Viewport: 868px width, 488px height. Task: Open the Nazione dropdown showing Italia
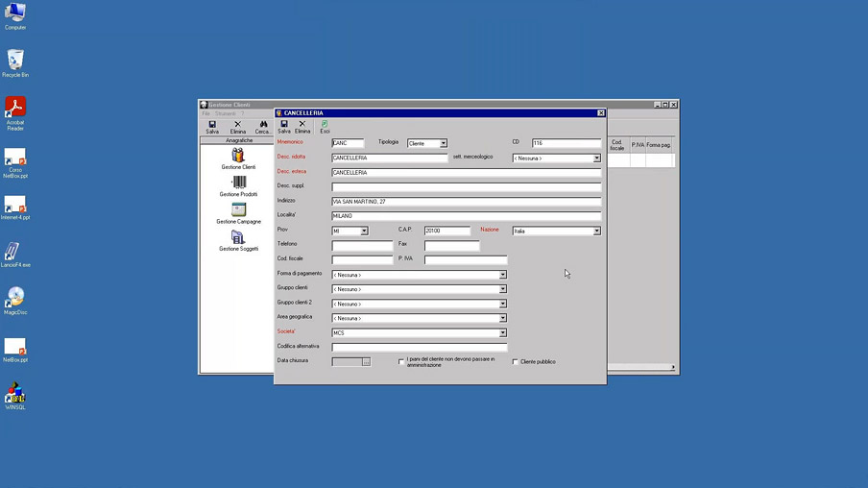coord(597,231)
